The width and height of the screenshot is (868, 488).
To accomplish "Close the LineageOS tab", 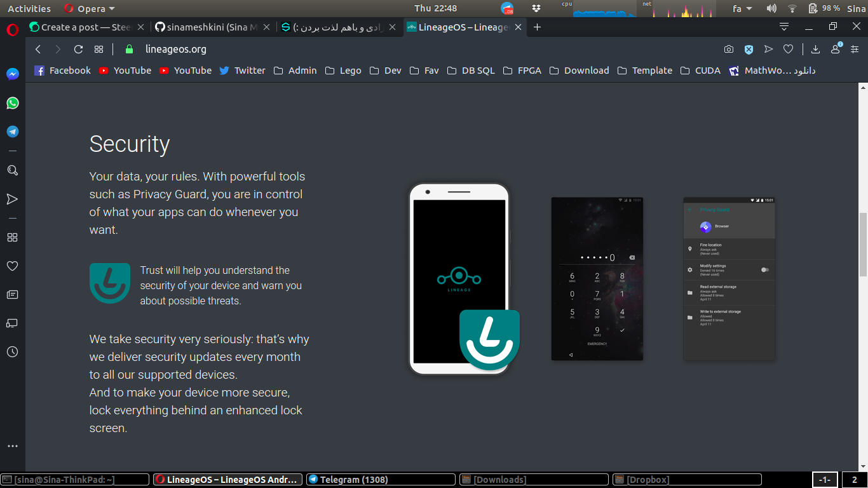I will 519,27.
